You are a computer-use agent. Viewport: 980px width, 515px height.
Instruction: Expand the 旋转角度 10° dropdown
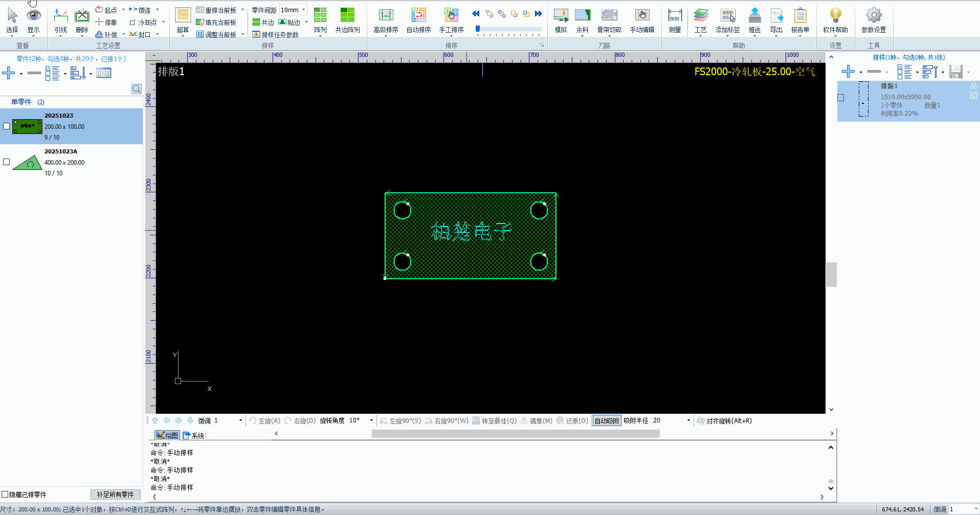tap(371, 420)
